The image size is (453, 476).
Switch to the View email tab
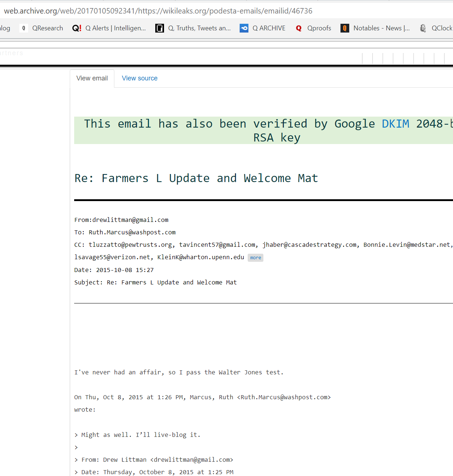(92, 78)
